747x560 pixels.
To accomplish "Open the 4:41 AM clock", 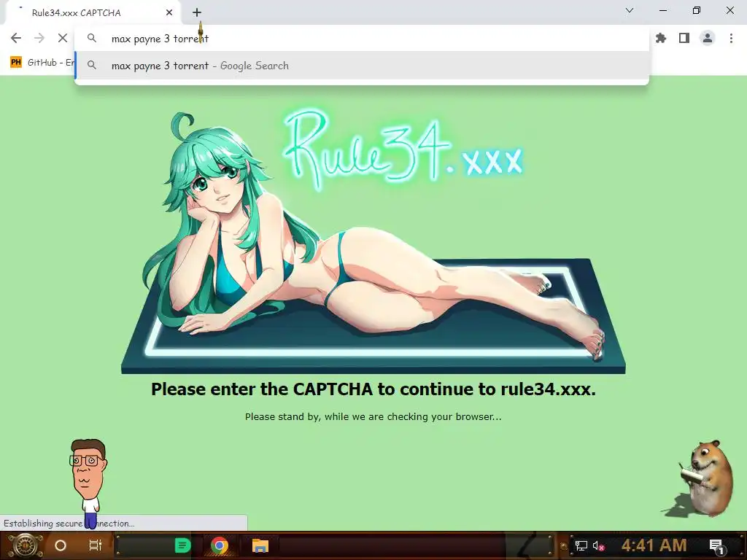I will click(654, 545).
